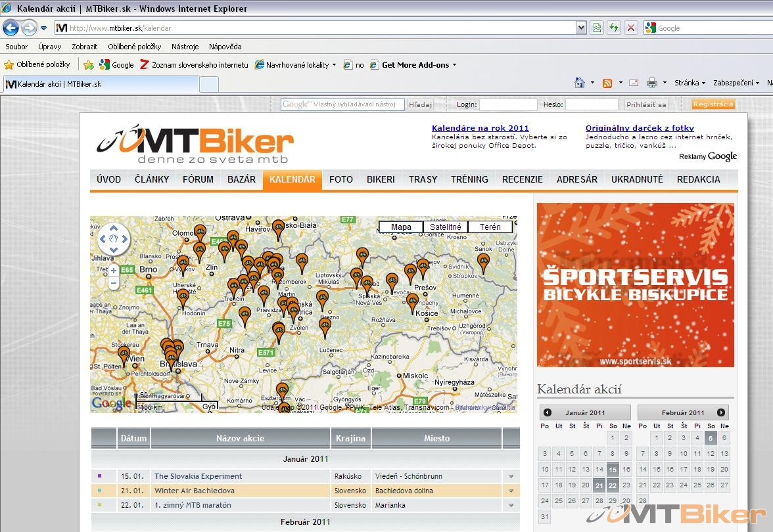Select the Mapa map type
The height and width of the screenshot is (532, 773).
coord(401,227)
